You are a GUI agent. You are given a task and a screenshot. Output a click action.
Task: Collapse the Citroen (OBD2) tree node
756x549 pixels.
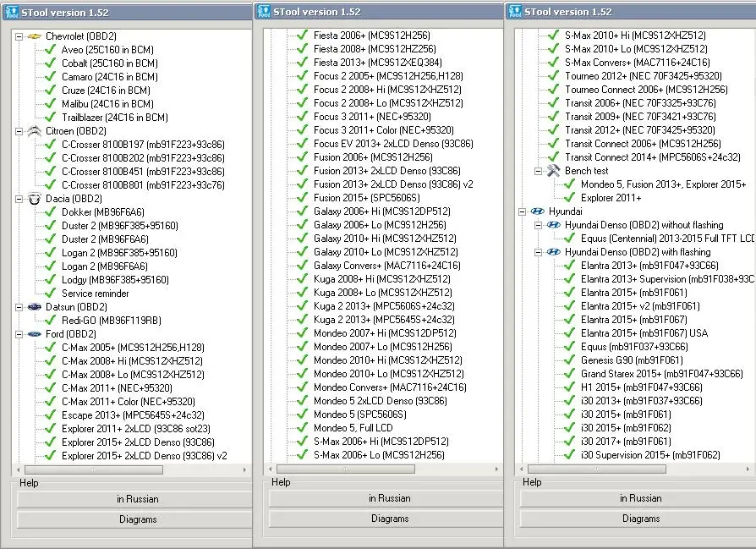click(19, 131)
